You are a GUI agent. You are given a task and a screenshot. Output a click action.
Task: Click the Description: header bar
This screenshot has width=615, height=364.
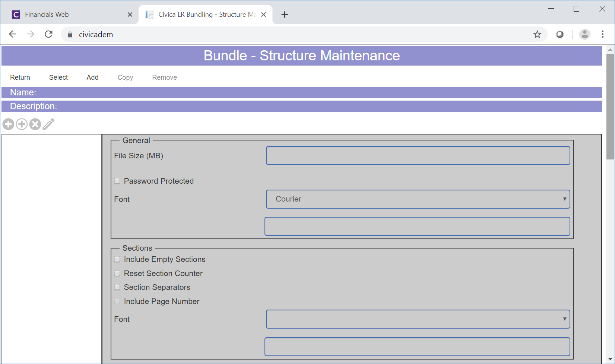tap(302, 106)
